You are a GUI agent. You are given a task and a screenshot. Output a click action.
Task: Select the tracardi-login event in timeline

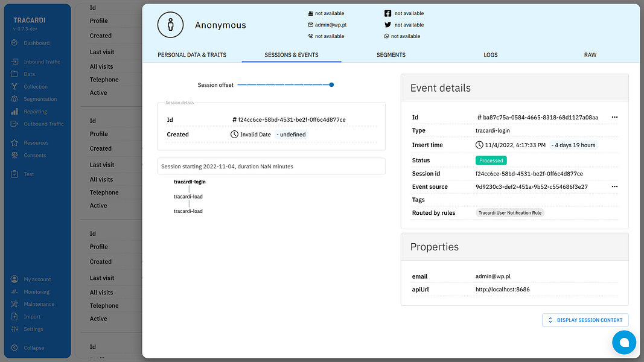point(190,182)
